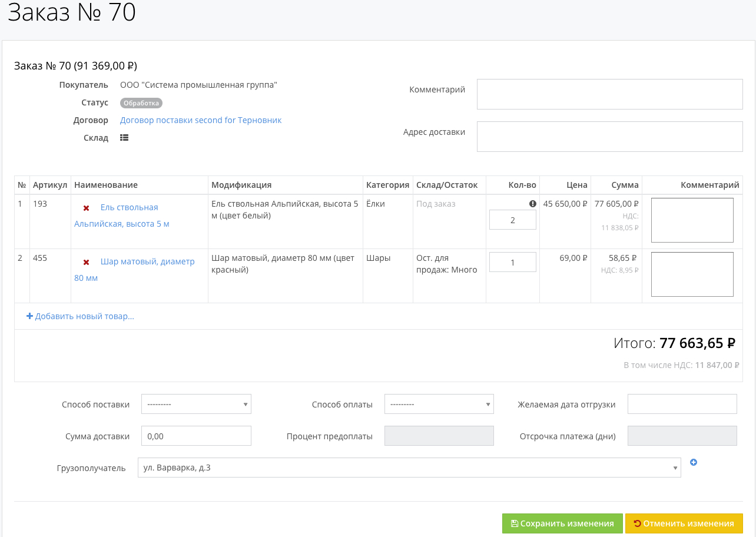Open the Шар матовый, диаметр 80 мм link
756x537 pixels.
tap(147, 262)
